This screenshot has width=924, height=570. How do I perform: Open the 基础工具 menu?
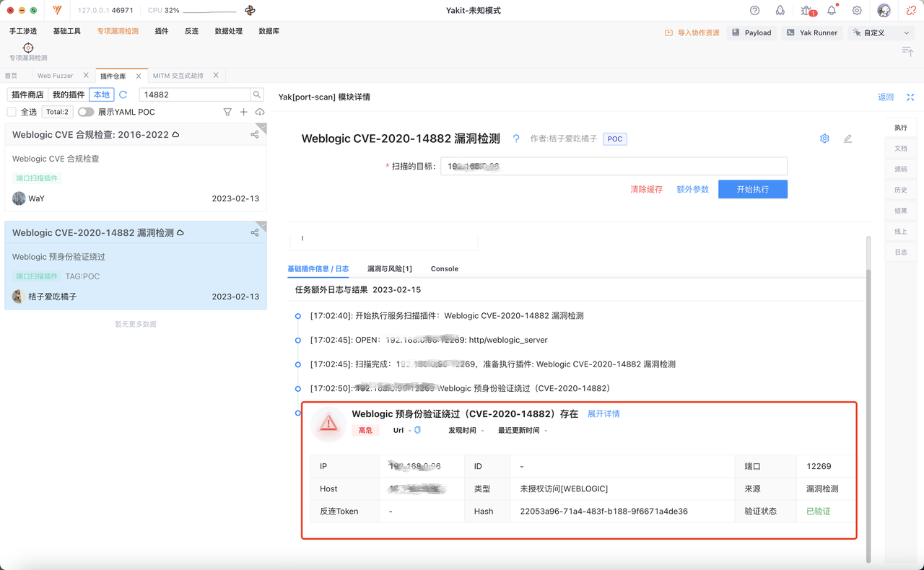(x=67, y=31)
